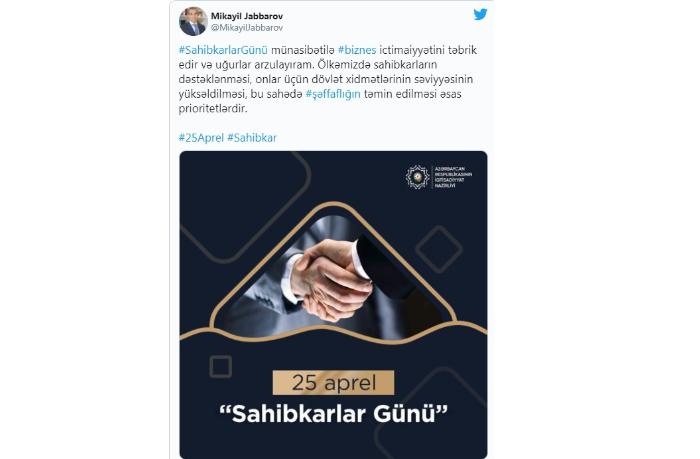This screenshot has width=700, height=459.
Task: Open Mikayil Jabbarov's profile avatar
Action: point(193,21)
